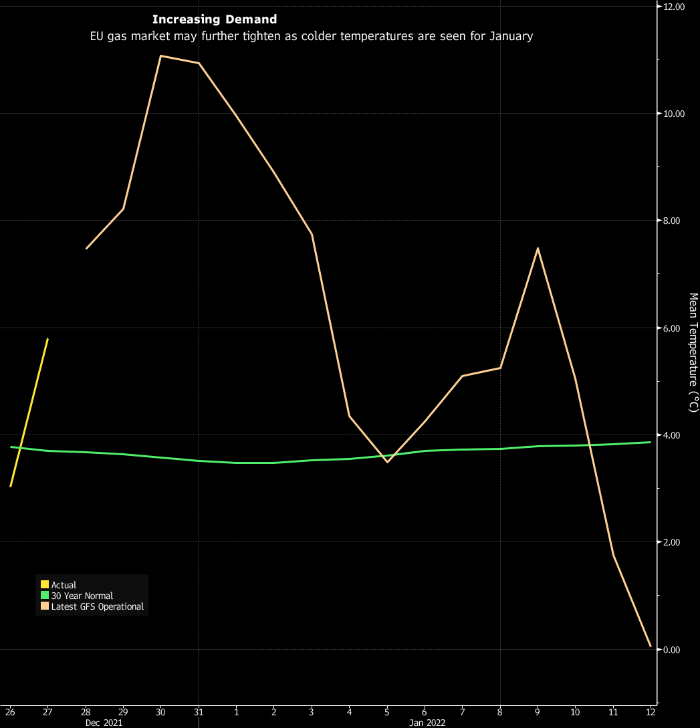Click the peach Latest GFS Operational swatch
The height and width of the screenshot is (728, 700).
[x=45, y=606]
